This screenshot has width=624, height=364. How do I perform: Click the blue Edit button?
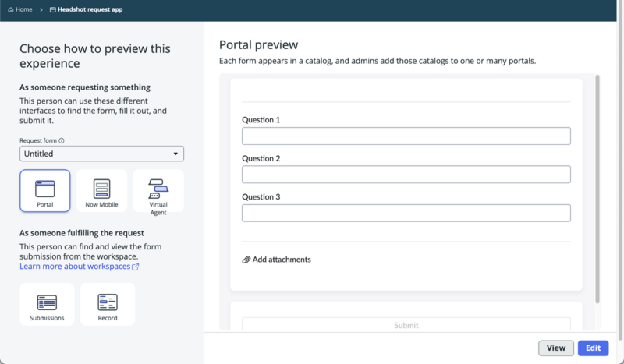click(x=593, y=348)
